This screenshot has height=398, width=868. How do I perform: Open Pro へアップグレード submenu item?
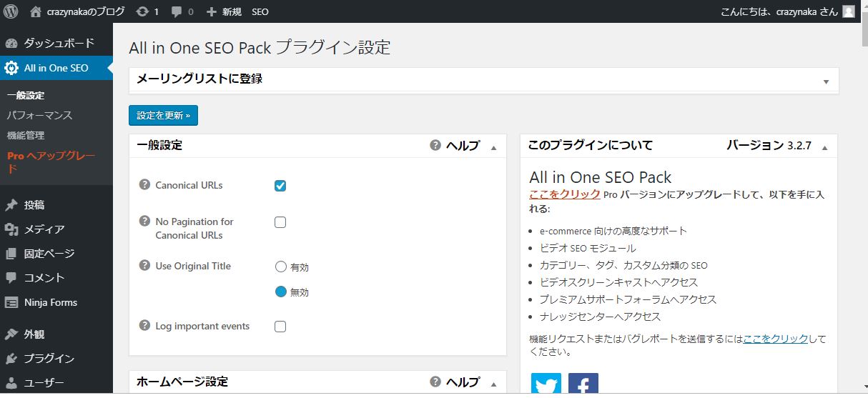(x=51, y=162)
